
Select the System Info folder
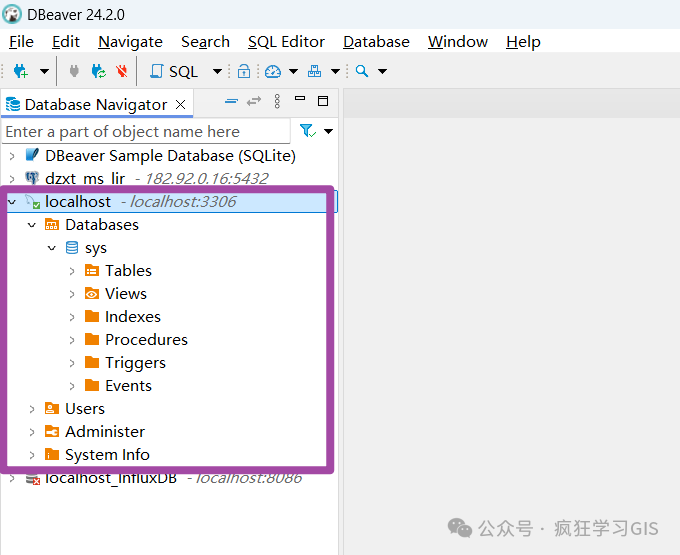pos(107,454)
